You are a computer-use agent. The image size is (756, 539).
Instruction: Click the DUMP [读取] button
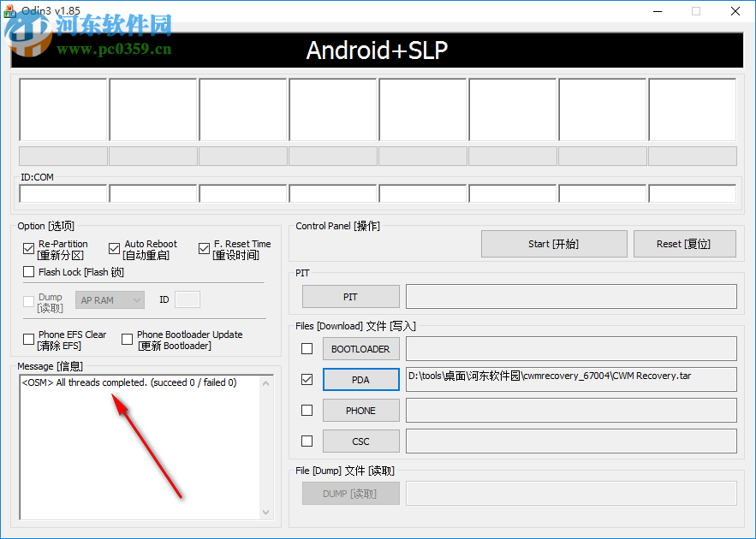point(350,493)
